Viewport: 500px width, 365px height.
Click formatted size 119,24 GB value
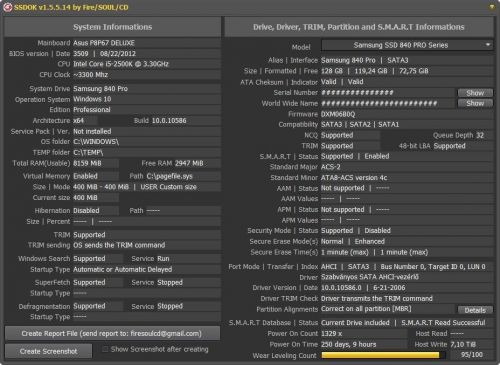point(371,71)
